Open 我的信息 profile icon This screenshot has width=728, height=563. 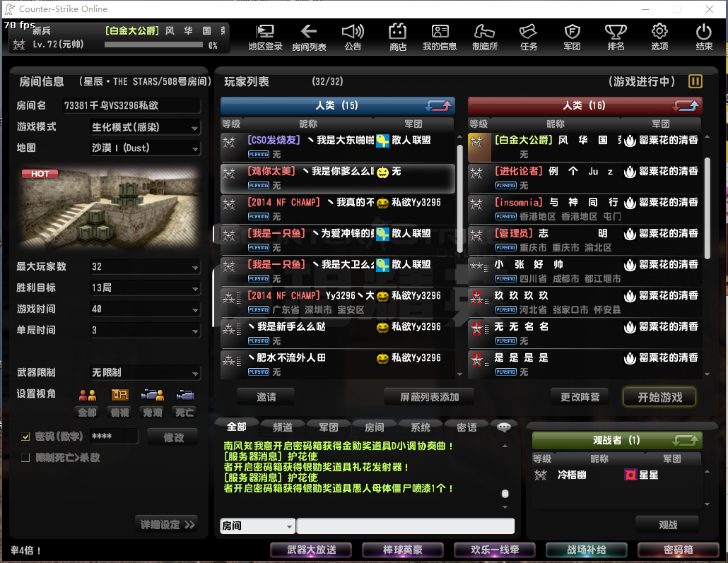(x=440, y=37)
